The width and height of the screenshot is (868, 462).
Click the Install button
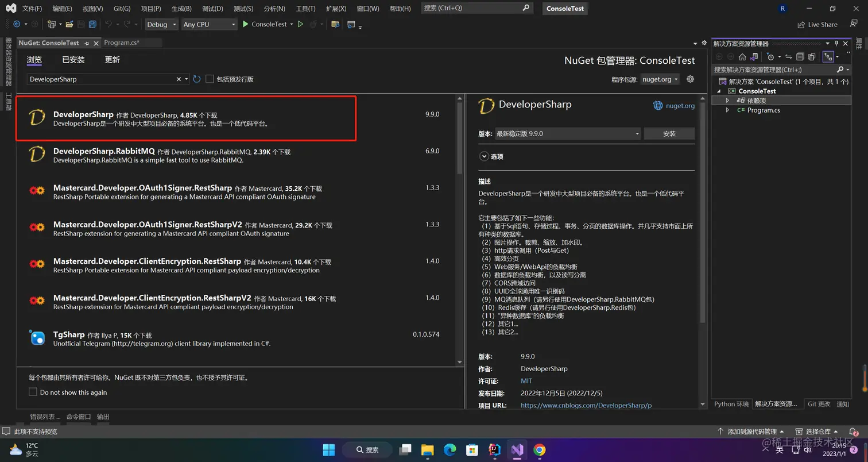(669, 133)
